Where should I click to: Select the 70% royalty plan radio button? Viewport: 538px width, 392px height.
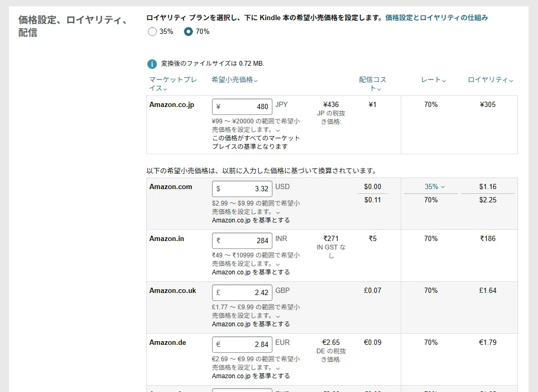[x=188, y=32]
